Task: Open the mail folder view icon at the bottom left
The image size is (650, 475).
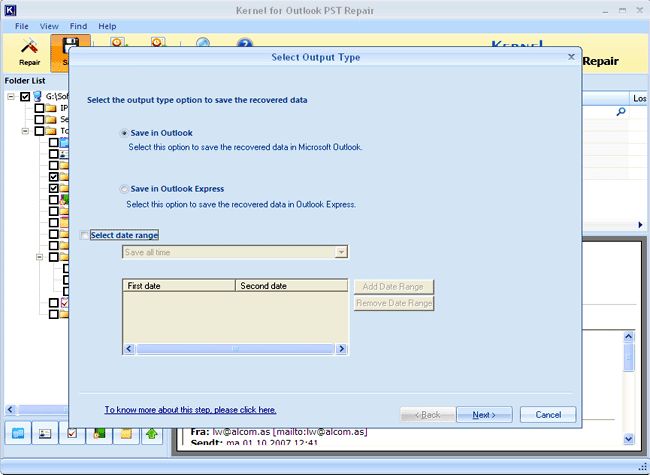Action: click(18, 434)
